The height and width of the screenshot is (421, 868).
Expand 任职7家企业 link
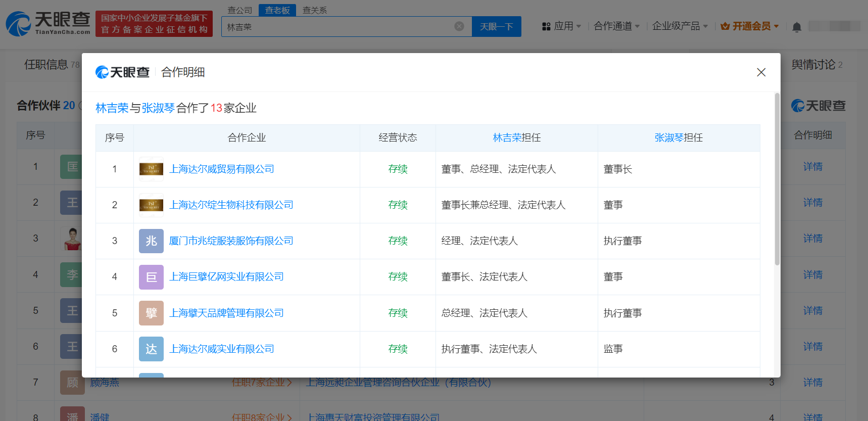[x=262, y=383]
